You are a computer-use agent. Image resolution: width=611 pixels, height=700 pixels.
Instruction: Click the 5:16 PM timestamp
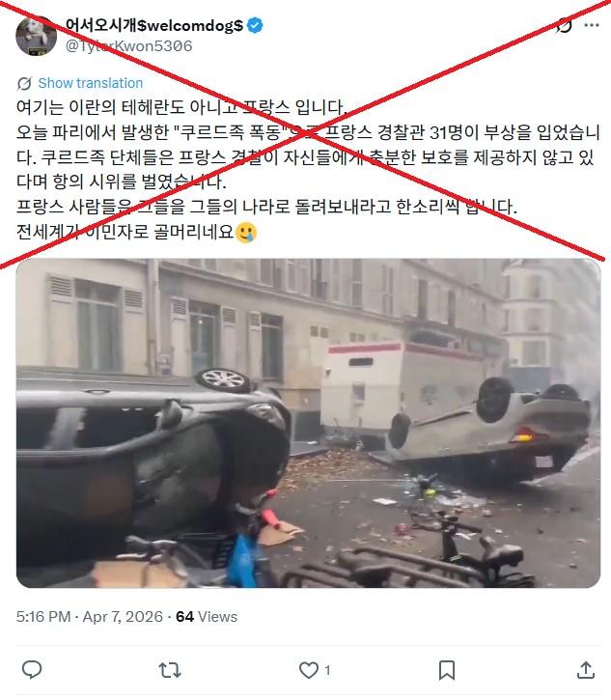pyautogui.click(x=43, y=617)
